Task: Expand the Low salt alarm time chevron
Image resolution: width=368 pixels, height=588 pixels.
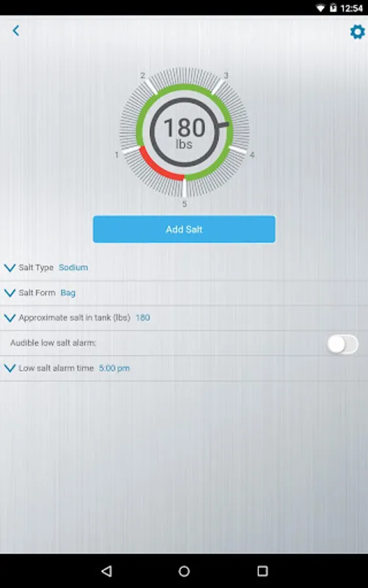Action: [9, 368]
